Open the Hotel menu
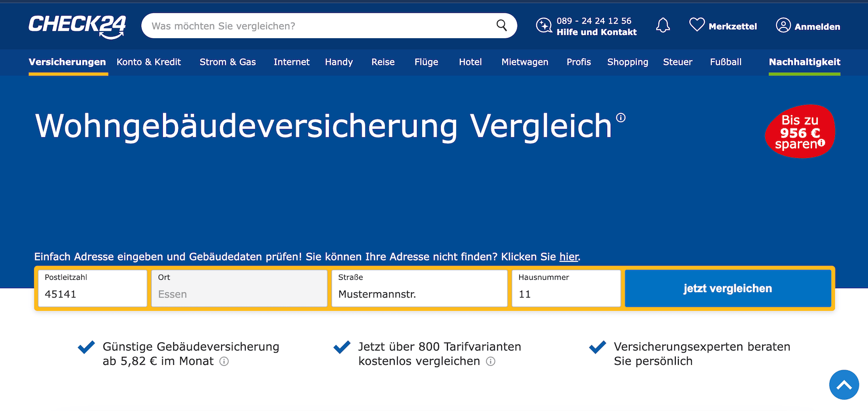 (470, 62)
